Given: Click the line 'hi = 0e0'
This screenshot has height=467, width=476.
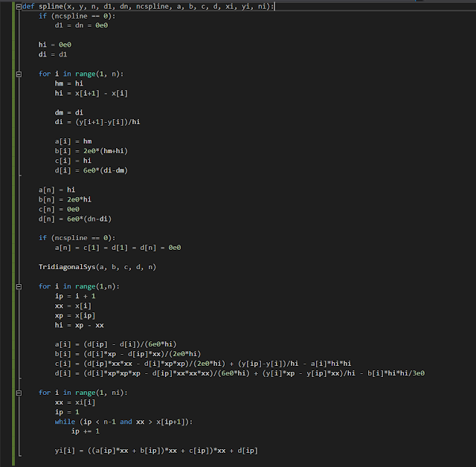Looking at the screenshot, I should pos(54,45).
